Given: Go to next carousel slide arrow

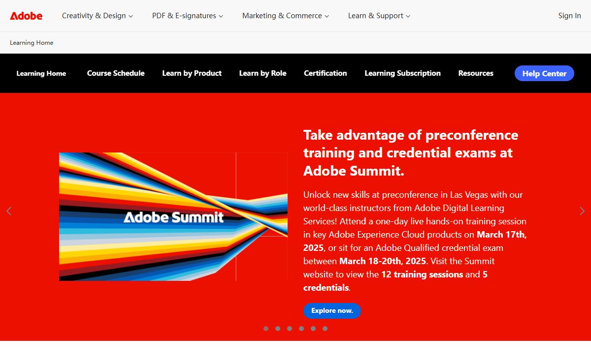Looking at the screenshot, I should [582, 211].
